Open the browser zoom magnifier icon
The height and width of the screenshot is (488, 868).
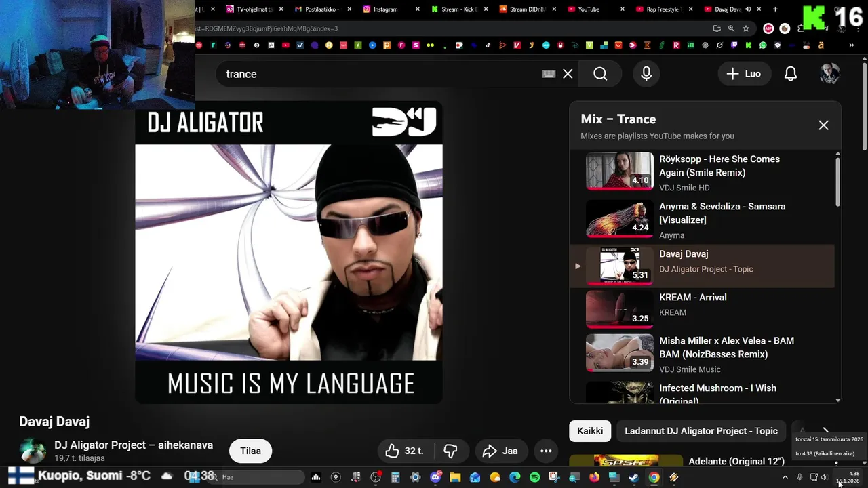[x=731, y=28]
